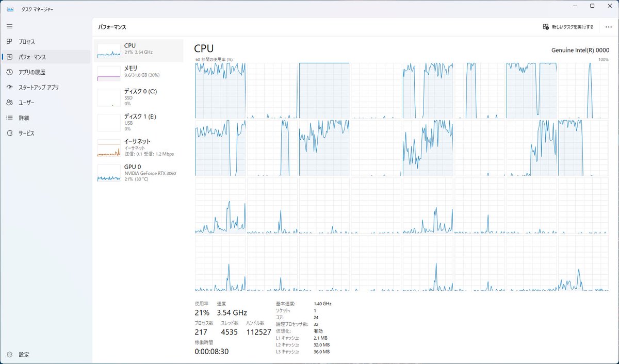The image size is (619, 364).
Task: Click the 21% utilization value below graphs
Action: tap(202, 312)
